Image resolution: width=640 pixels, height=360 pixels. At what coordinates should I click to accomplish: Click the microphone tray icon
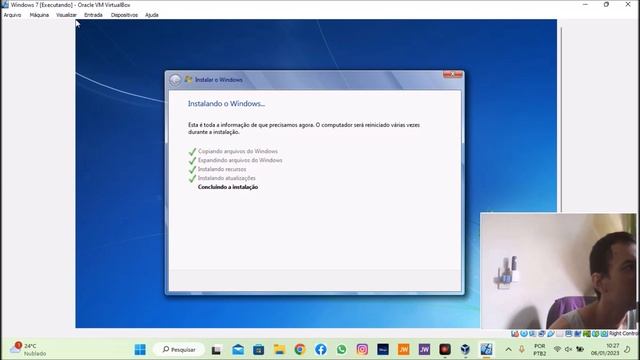click(x=522, y=349)
